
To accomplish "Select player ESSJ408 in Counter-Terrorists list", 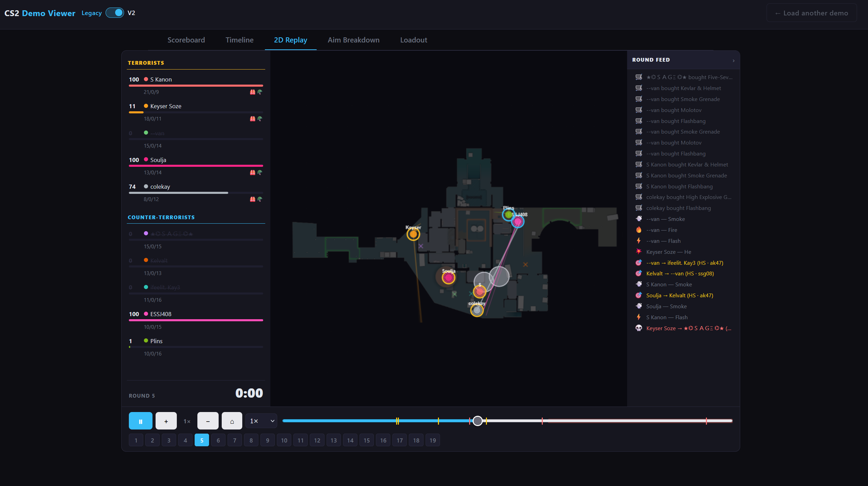I will pyautogui.click(x=196, y=320).
